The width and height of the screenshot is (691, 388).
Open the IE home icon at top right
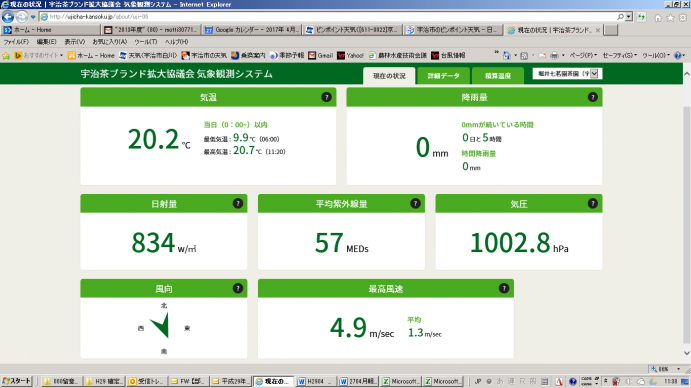tap(658, 18)
